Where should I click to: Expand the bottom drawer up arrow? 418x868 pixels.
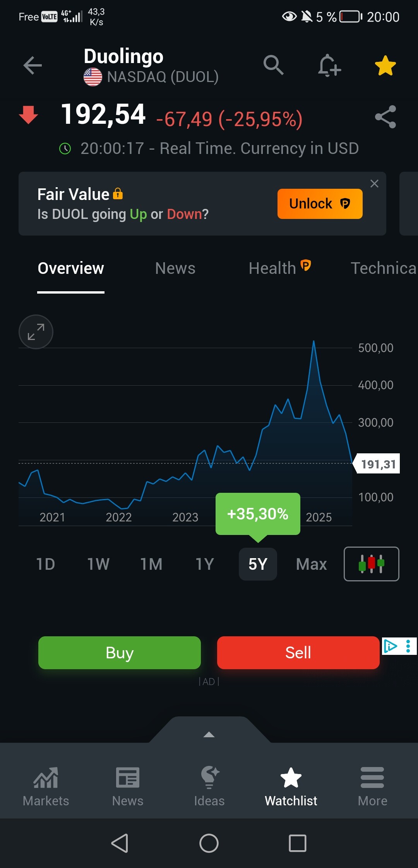point(209,734)
